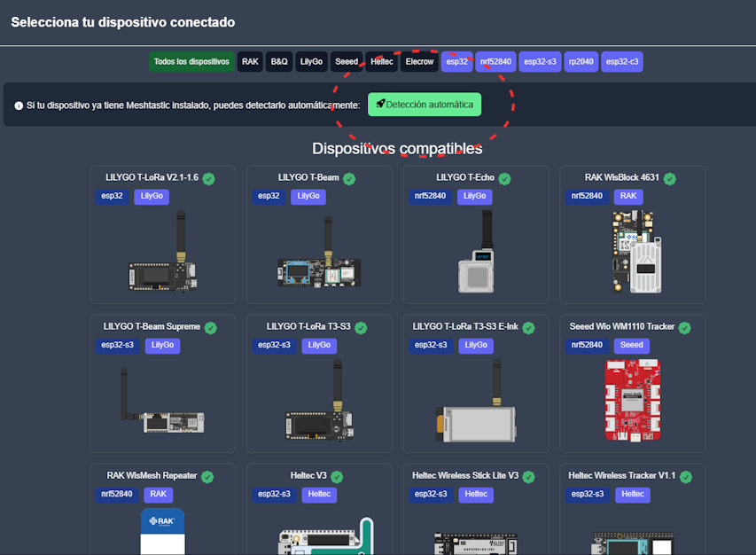Click esp32 tag on LILYGO T-Beam card

[x=269, y=196]
